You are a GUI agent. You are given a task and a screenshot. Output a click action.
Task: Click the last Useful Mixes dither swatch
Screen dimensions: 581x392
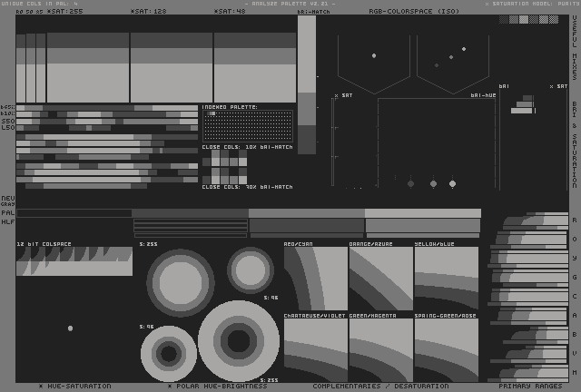554,19
